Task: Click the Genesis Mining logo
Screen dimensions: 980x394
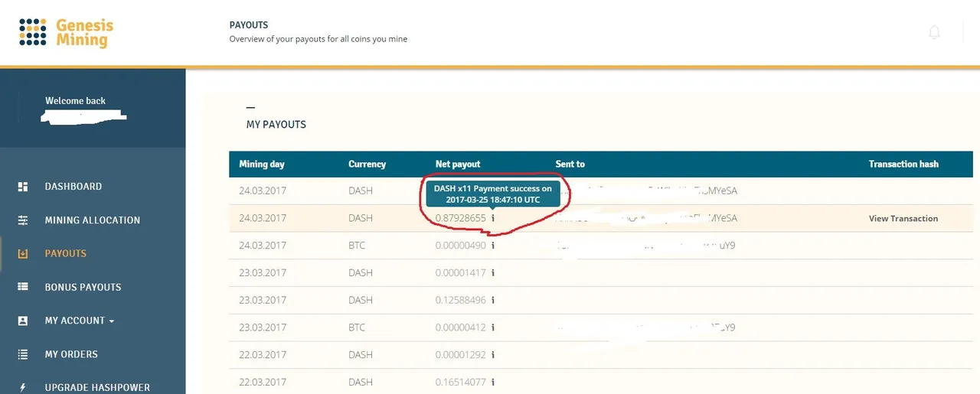Action: [66, 32]
